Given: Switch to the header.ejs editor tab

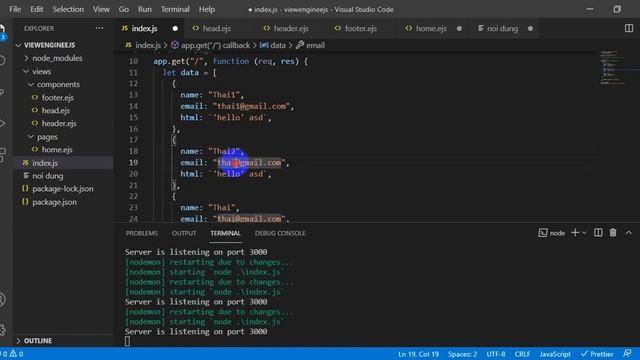Looking at the screenshot, I should pyautogui.click(x=291, y=29).
